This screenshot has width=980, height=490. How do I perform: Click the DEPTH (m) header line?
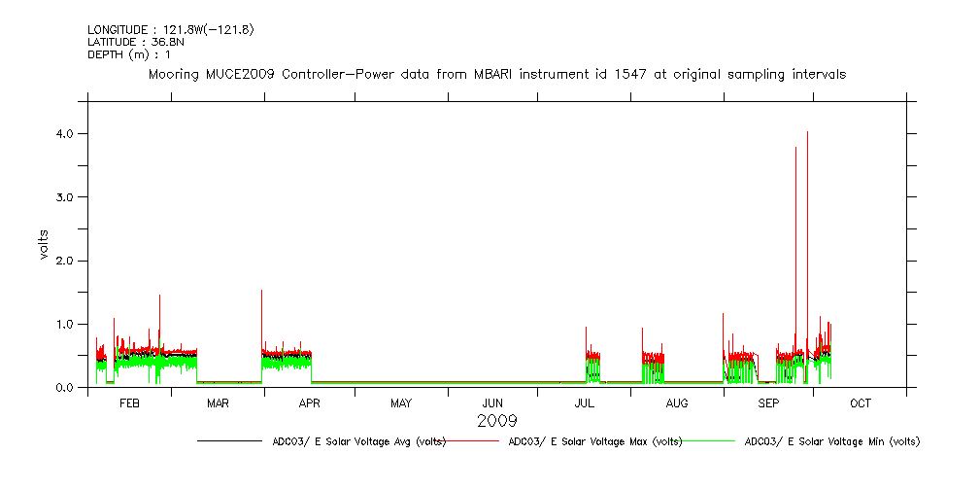pos(129,55)
